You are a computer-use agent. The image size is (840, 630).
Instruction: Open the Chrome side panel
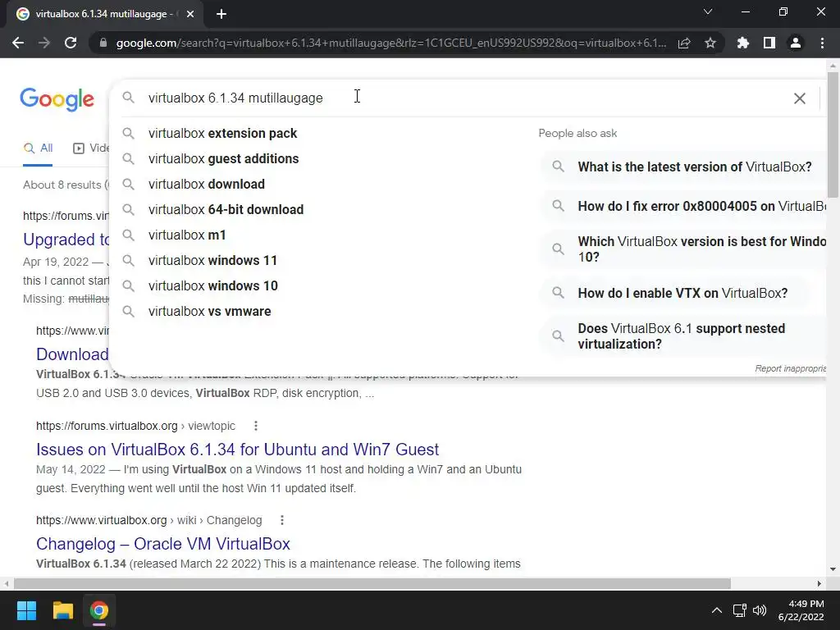pos(769,43)
